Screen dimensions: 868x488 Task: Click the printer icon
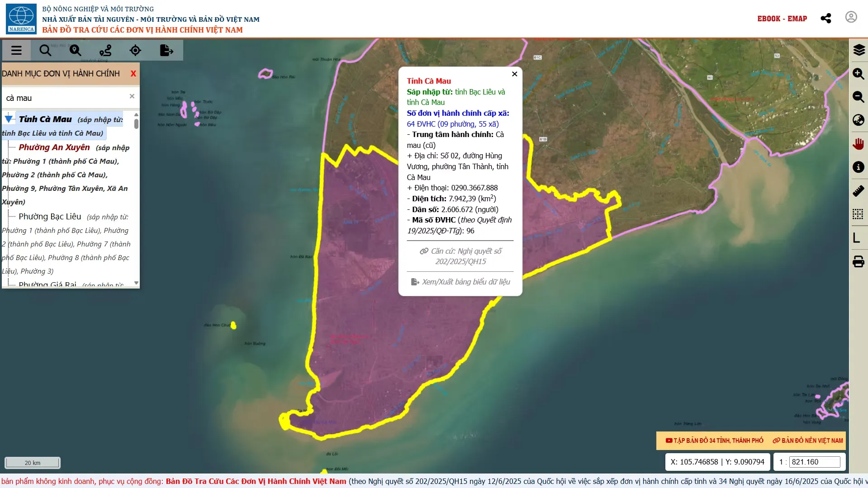859,261
